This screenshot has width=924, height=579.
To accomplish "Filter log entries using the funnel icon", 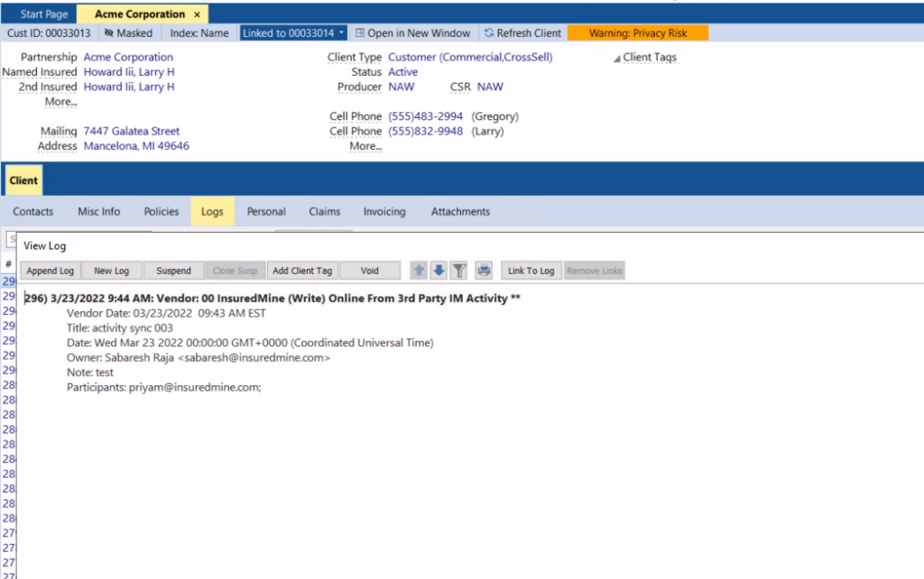I will tap(459, 270).
